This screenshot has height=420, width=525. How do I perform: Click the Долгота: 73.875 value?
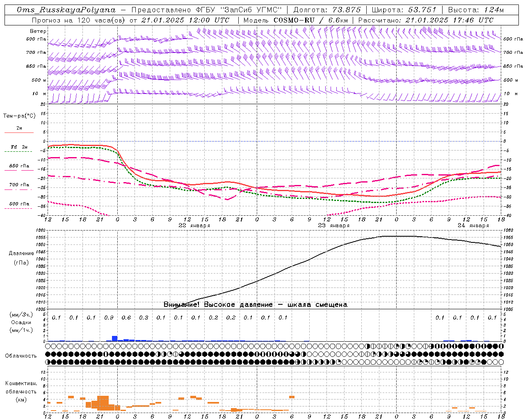[327, 10]
